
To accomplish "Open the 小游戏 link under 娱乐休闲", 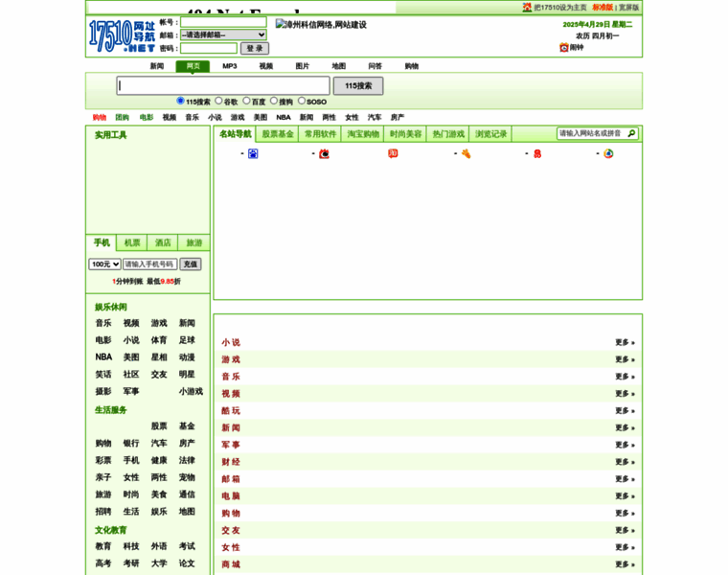I will click(191, 392).
